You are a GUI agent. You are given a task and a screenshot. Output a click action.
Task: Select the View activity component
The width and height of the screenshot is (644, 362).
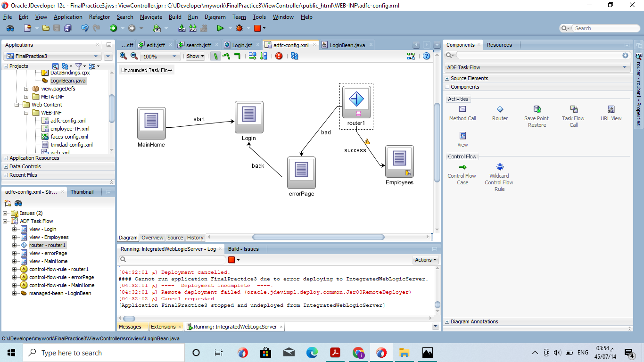click(x=462, y=140)
